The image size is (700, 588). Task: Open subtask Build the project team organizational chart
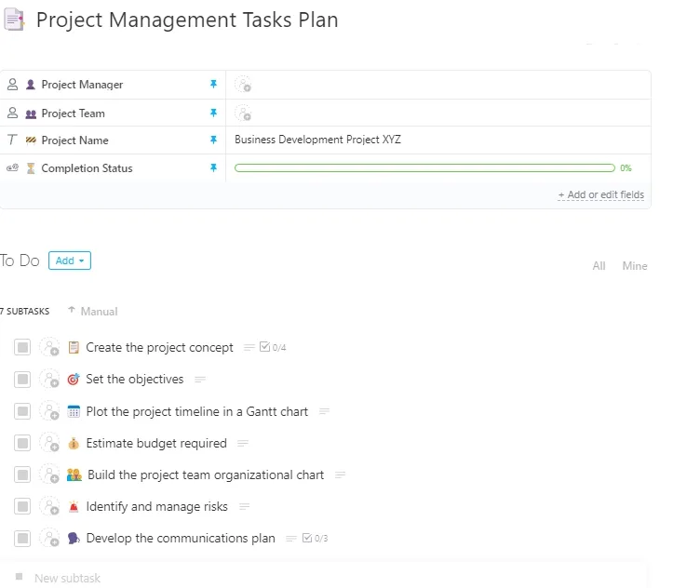pos(206,474)
